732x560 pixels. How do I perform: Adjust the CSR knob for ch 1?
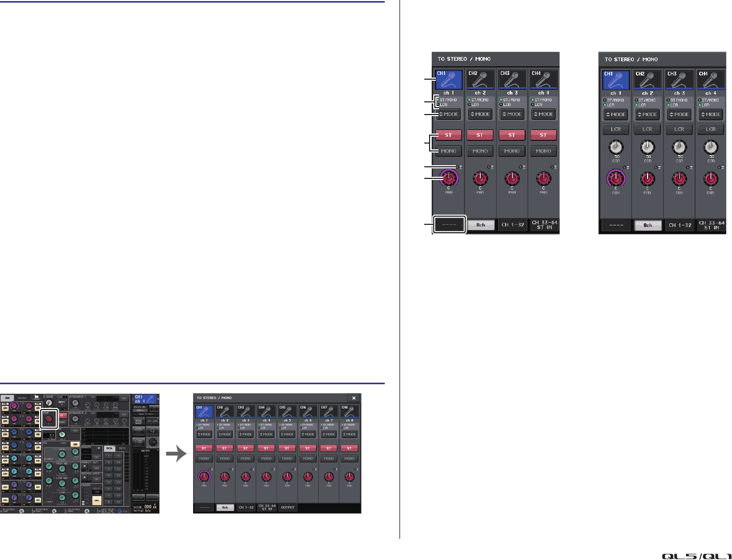(x=616, y=147)
